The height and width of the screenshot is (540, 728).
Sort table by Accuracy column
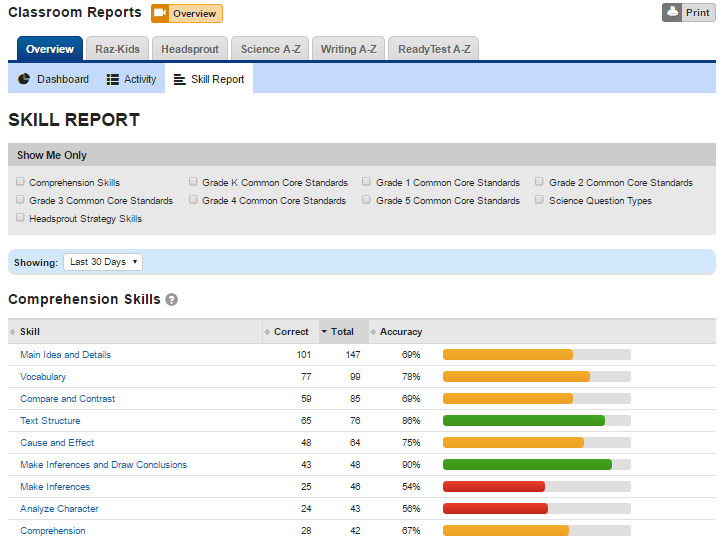pyautogui.click(x=401, y=332)
